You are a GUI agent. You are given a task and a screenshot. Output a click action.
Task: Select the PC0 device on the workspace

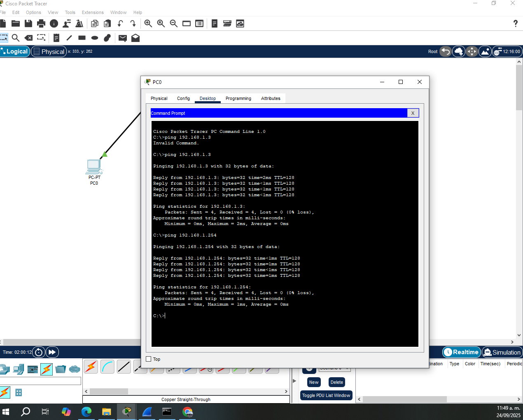(x=94, y=167)
